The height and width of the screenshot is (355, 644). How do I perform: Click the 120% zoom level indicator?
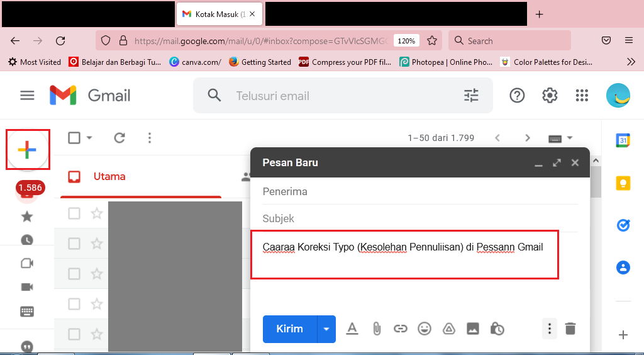[x=406, y=41]
